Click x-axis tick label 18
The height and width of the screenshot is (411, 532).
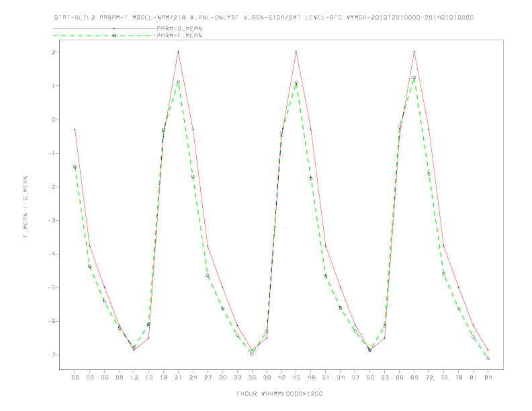point(163,377)
